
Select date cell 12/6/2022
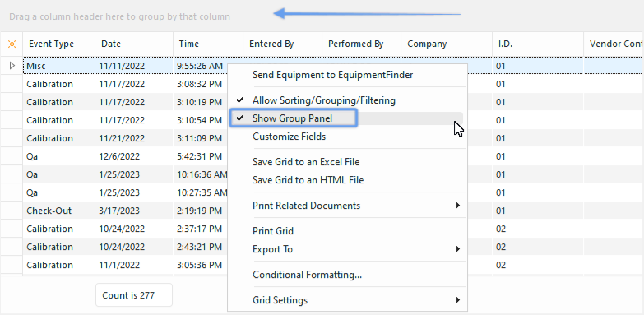click(x=134, y=156)
